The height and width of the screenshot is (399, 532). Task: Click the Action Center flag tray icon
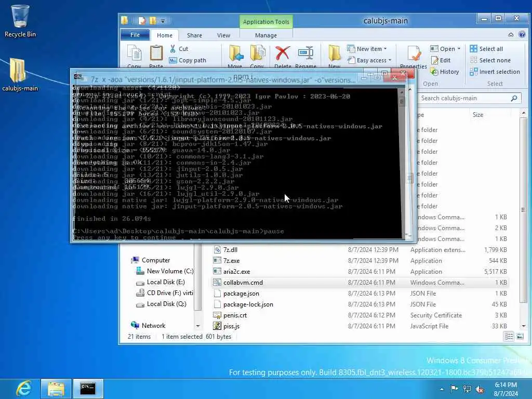click(454, 389)
